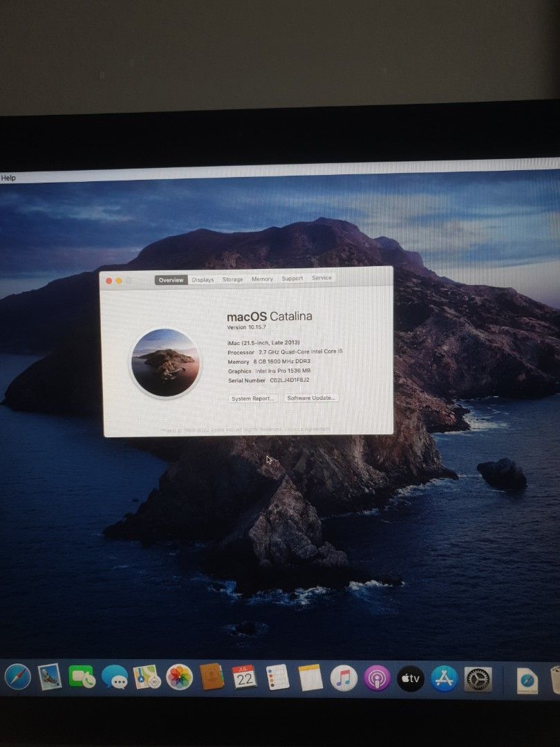Open FaceTime from the Dock
The height and width of the screenshot is (747, 560).
click(x=82, y=676)
